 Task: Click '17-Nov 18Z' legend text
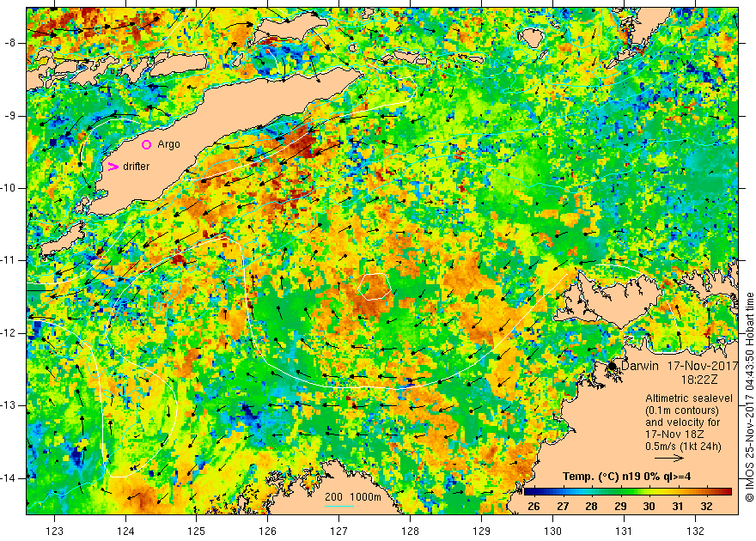click(674, 435)
